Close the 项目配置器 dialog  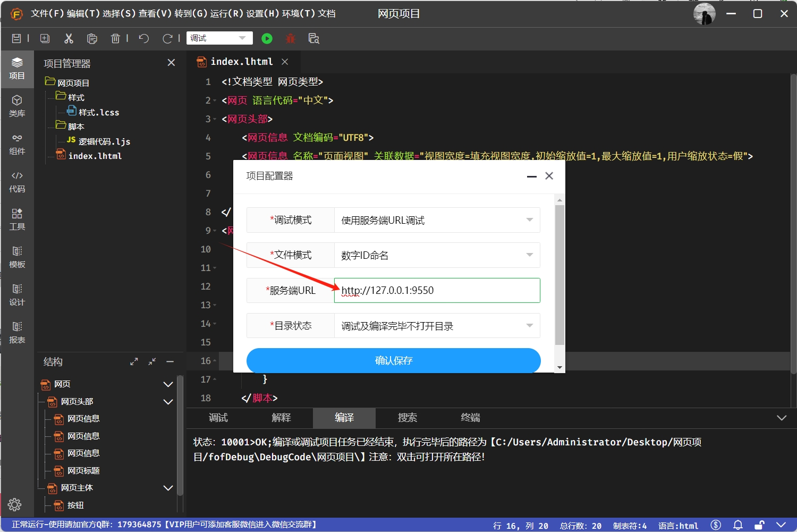[x=549, y=176]
